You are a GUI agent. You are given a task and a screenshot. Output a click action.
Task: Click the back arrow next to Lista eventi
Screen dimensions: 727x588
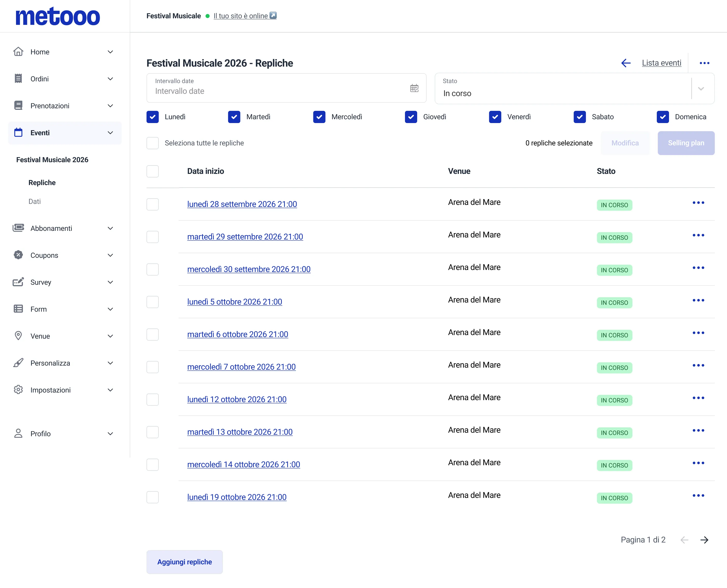point(626,63)
